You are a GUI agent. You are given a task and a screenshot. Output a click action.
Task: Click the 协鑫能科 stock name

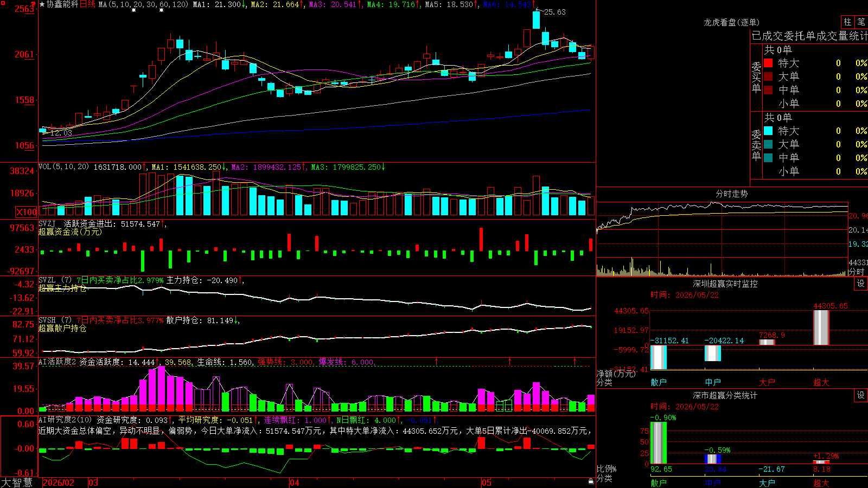pyautogui.click(x=62, y=4)
